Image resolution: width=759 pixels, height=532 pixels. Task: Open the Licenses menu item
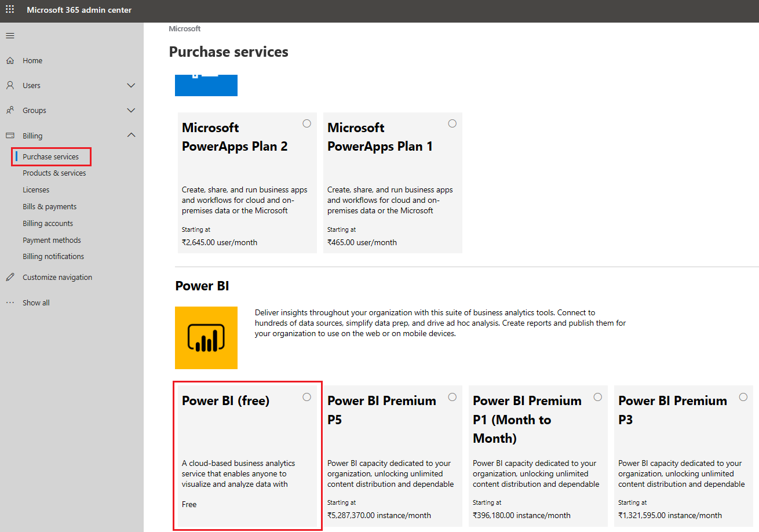click(36, 190)
